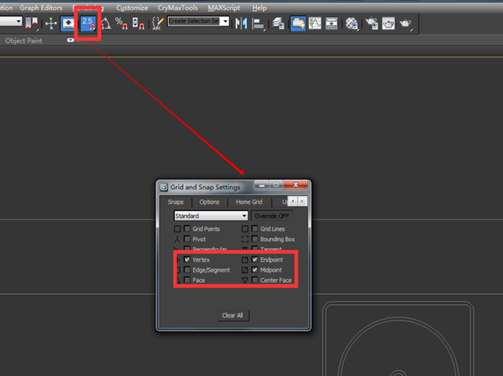Open the Customize menu
The image size is (503, 376).
(132, 8)
